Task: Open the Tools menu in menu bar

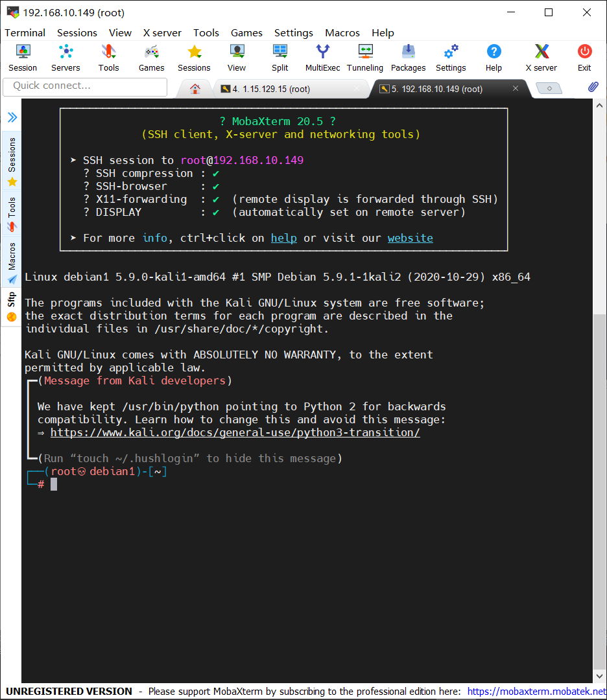Action: pos(206,32)
